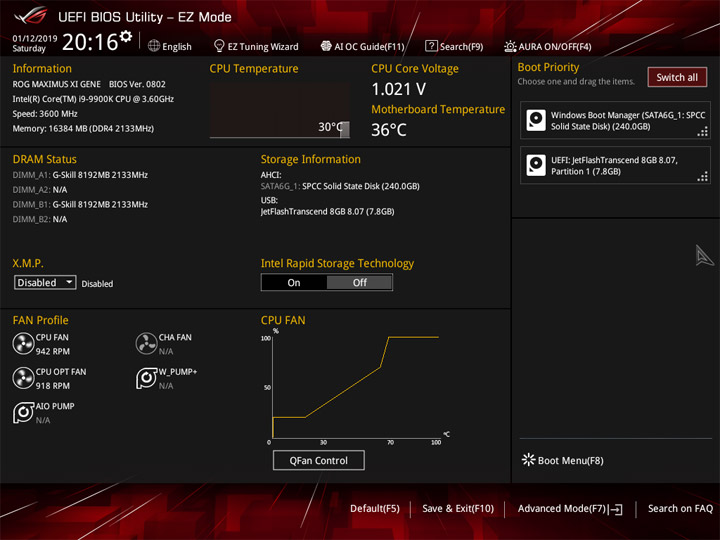Click Memory: 16384 MB line
The height and width of the screenshot is (540, 720).
(x=83, y=128)
